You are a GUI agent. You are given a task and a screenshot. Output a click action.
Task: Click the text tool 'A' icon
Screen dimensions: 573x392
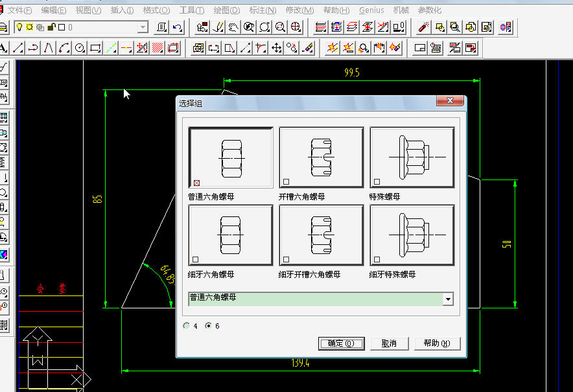coord(3,48)
